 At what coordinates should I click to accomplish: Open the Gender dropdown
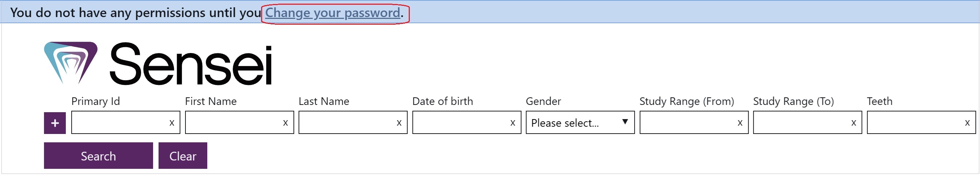(580, 123)
